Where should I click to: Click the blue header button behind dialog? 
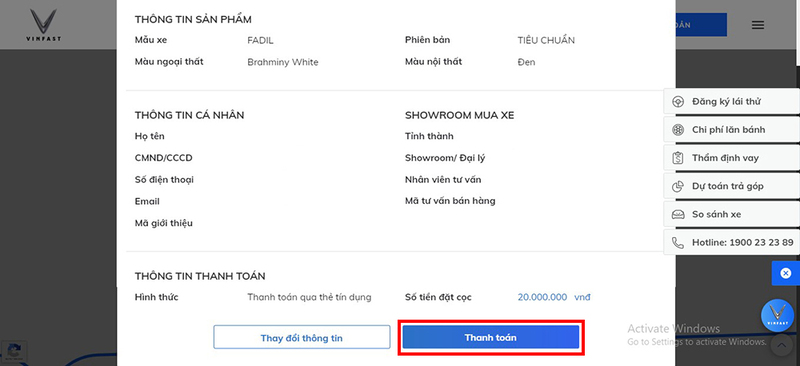click(701, 25)
